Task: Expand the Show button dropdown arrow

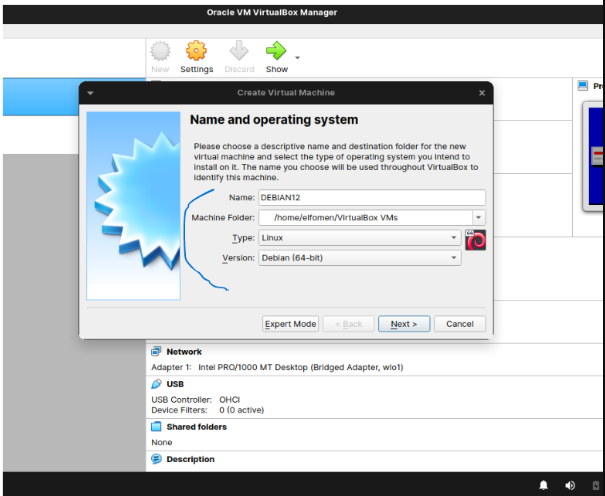Action: pyautogui.click(x=297, y=58)
